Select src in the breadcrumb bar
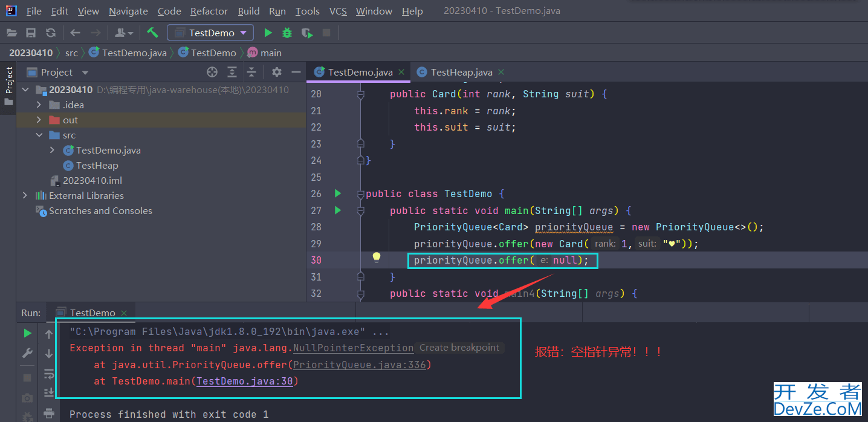Screen dimensions: 868x422 point(71,53)
